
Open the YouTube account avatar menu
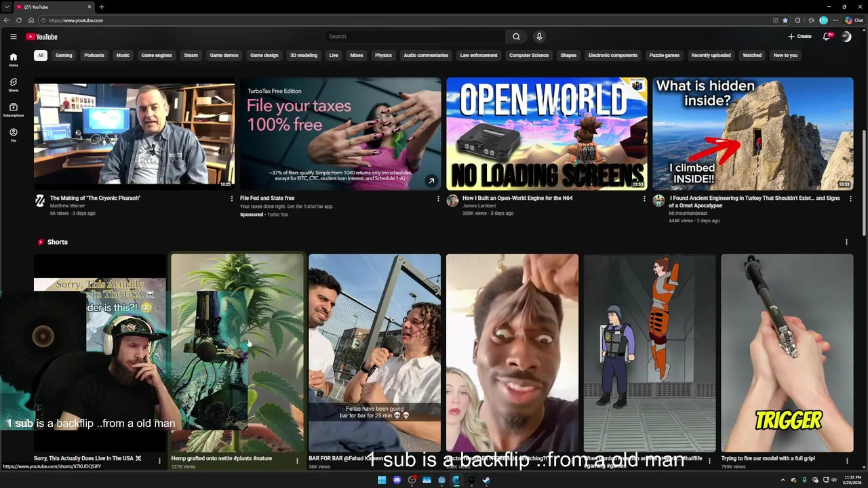846,37
